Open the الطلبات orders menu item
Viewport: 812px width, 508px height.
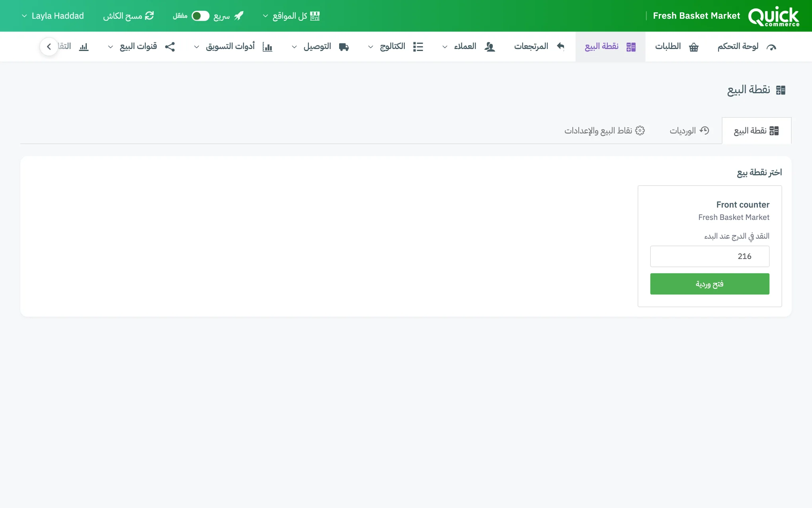[677, 47]
